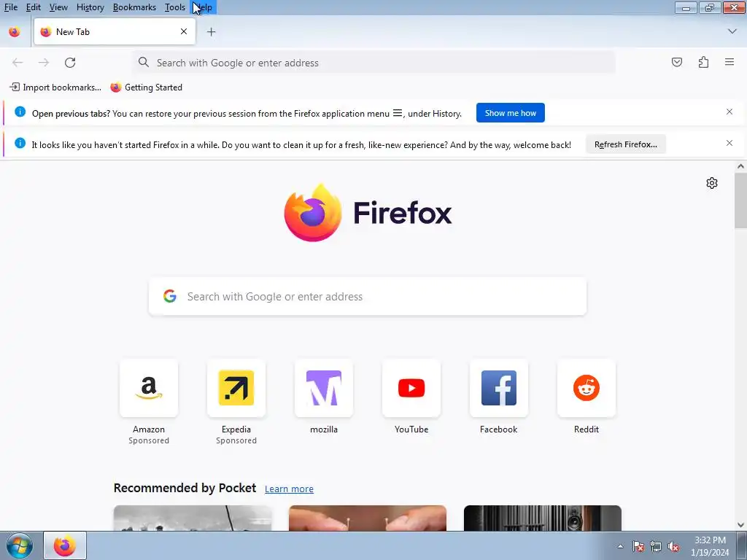Click the Refresh Firefox button
This screenshot has height=560, width=747.
[625, 144]
